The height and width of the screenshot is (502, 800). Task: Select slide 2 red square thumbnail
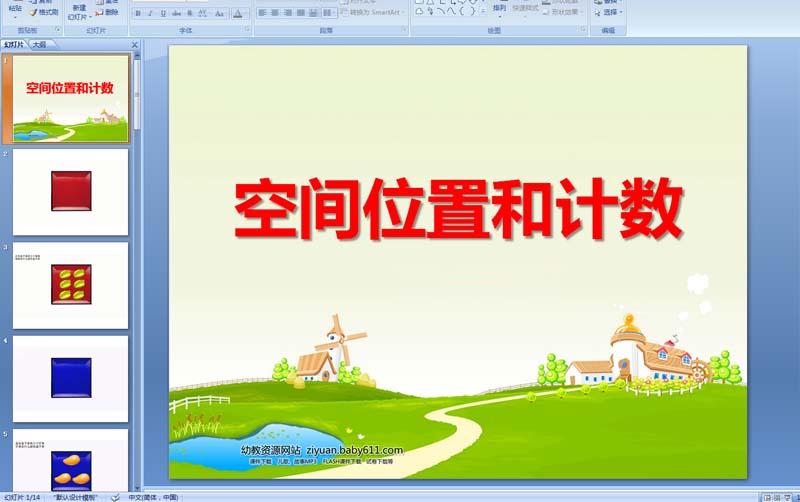70,192
